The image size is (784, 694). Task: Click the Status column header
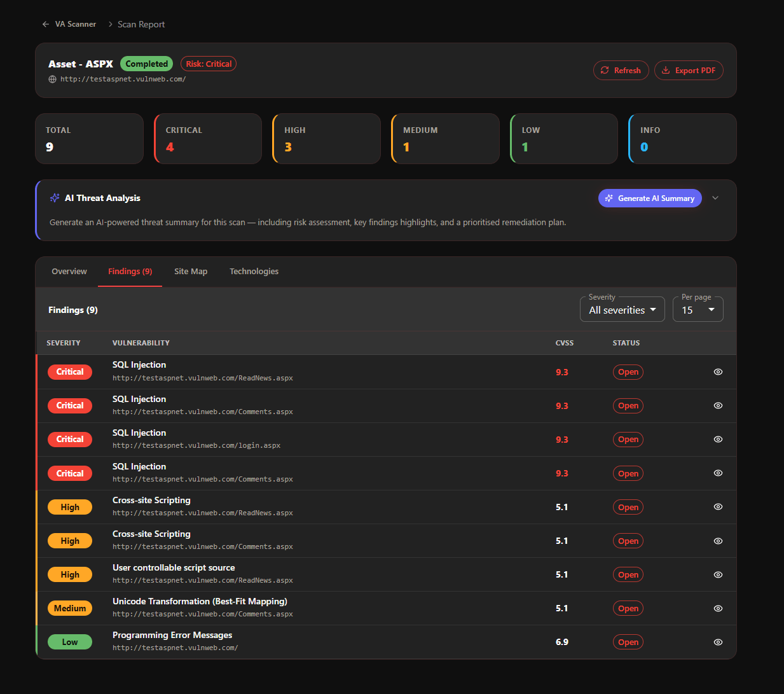pos(626,343)
